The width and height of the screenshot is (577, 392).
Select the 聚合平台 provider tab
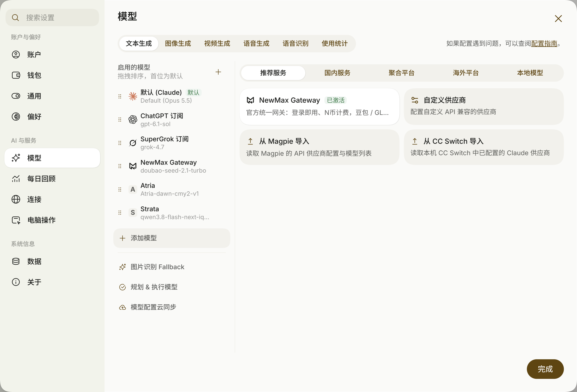[x=402, y=73]
